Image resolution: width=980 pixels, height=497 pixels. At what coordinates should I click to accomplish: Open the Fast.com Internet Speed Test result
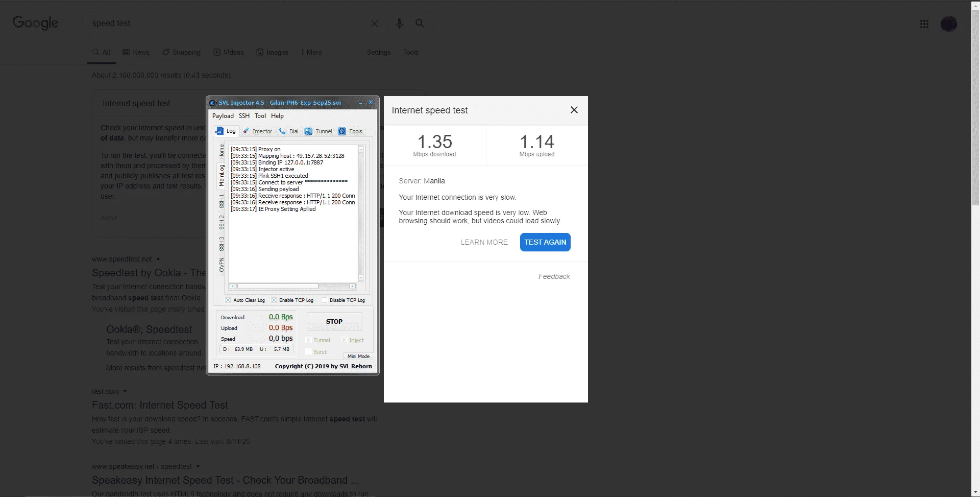click(160, 405)
